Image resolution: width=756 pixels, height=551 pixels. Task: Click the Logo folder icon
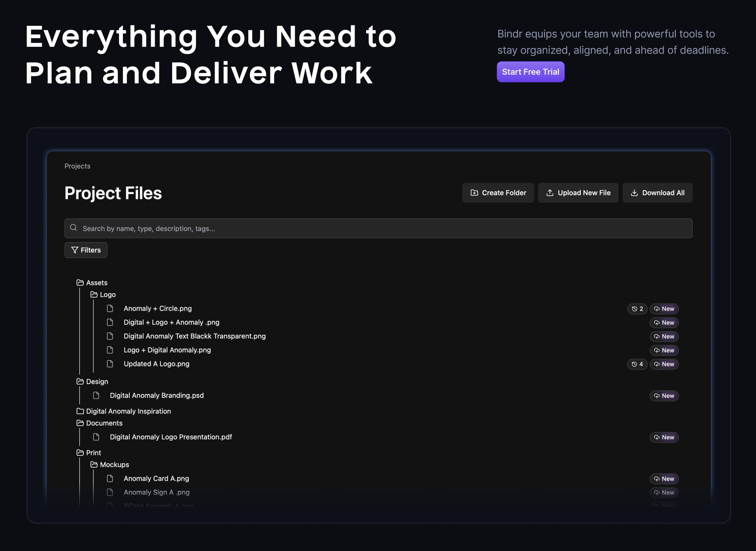click(94, 295)
